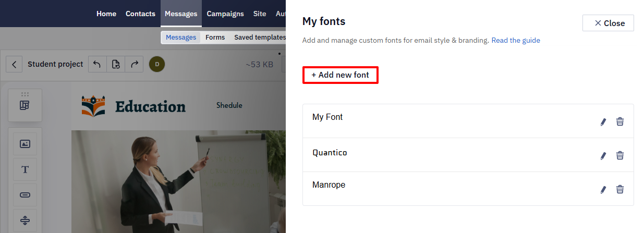The width and height of the screenshot is (644, 233).
Task: Select the teacher photo in the email
Action: [178, 181]
